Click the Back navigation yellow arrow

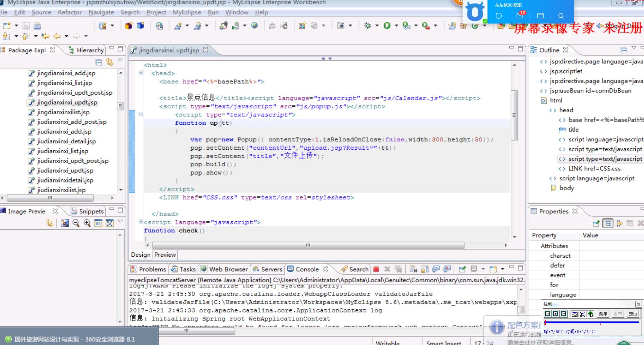coord(57,36)
